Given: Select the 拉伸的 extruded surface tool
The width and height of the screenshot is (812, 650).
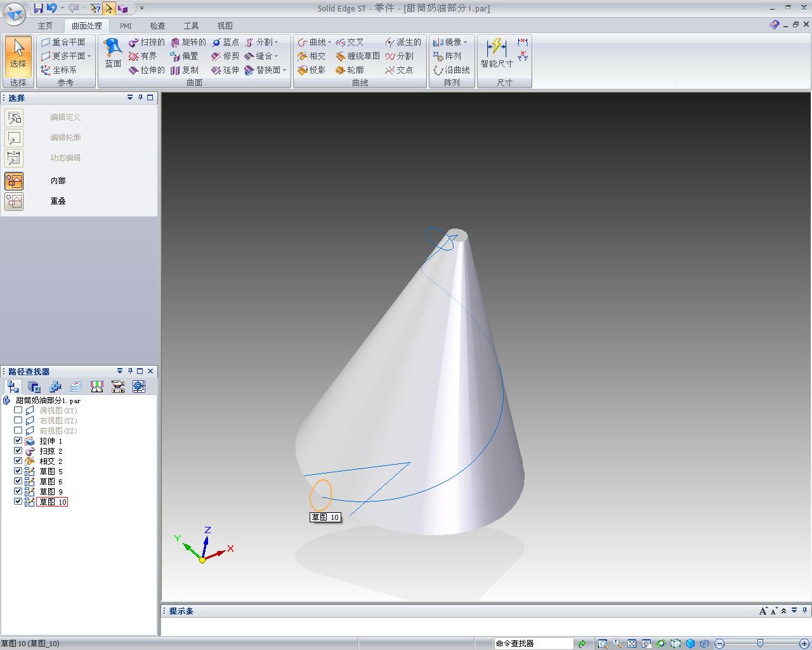Looking at the screenshot, I should (147, 70).
